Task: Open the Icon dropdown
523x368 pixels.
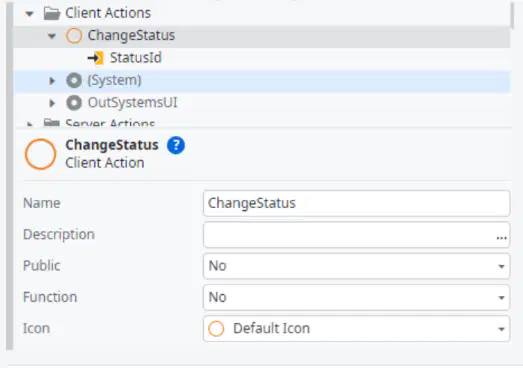Action: pos(356,329)
